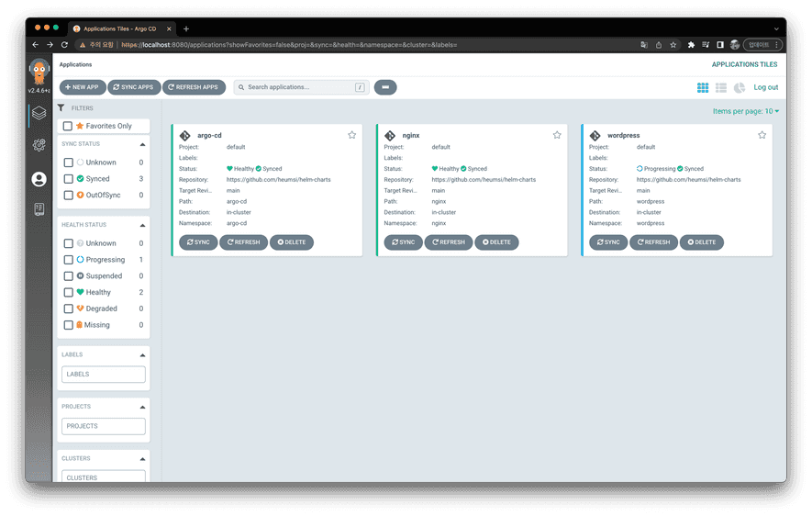Image resolution: width=812 pixels, height=516 pixels.
Task: Click Log out link
Action: (x=765, y=87)
